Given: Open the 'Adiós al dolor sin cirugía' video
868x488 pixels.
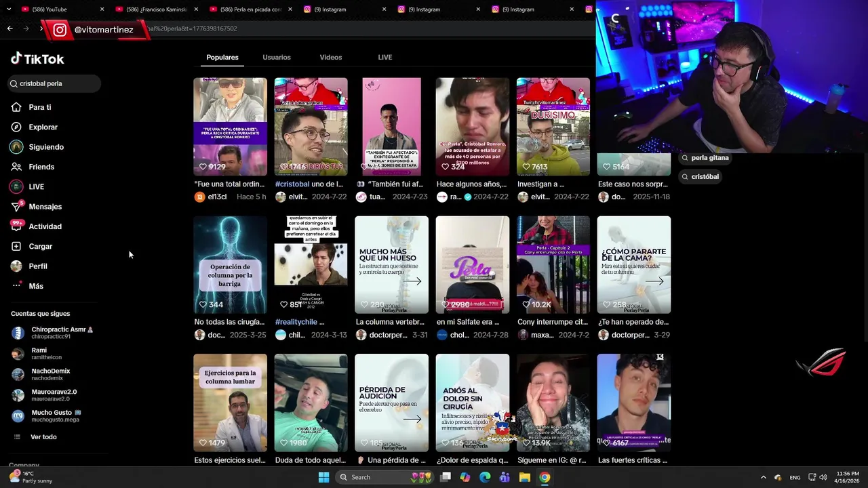Looking at the screenshot, I should point(472,403).
